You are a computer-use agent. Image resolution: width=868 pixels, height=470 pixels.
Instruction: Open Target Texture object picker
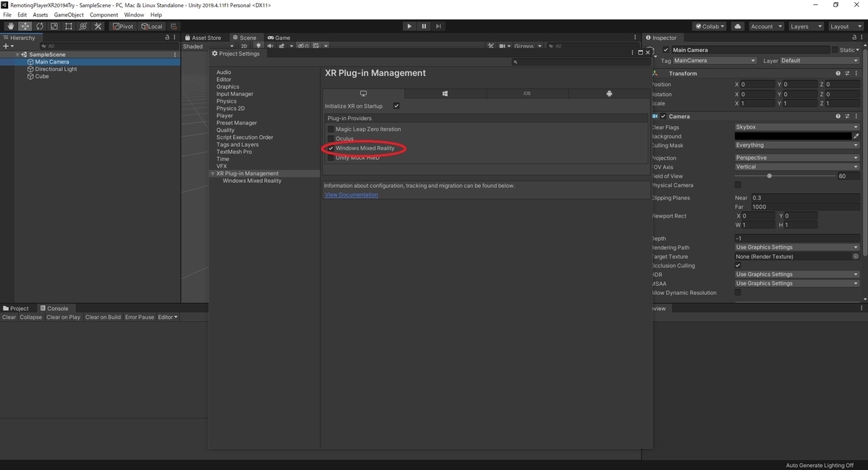coord(856,256)
